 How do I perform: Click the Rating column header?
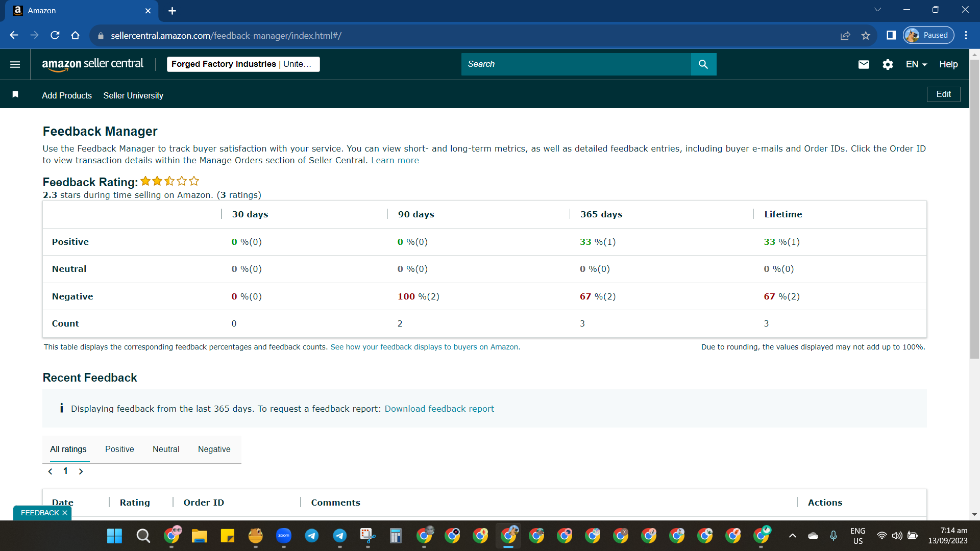135,503
